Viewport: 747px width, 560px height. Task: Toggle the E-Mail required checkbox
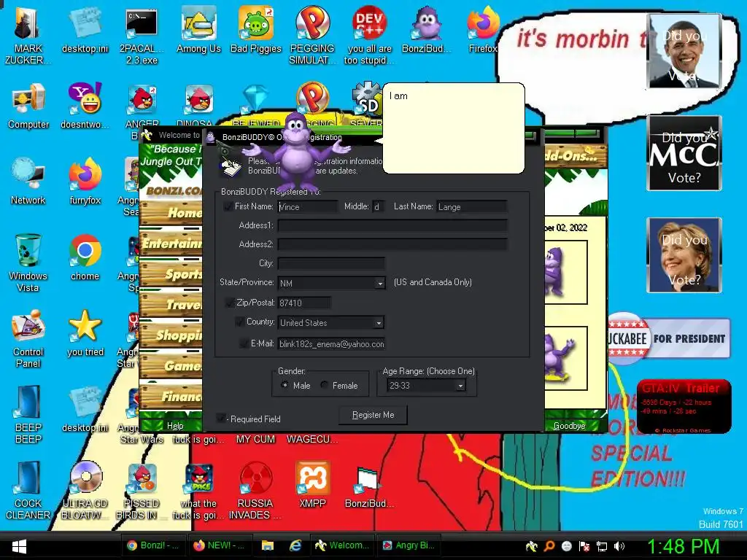244,343
